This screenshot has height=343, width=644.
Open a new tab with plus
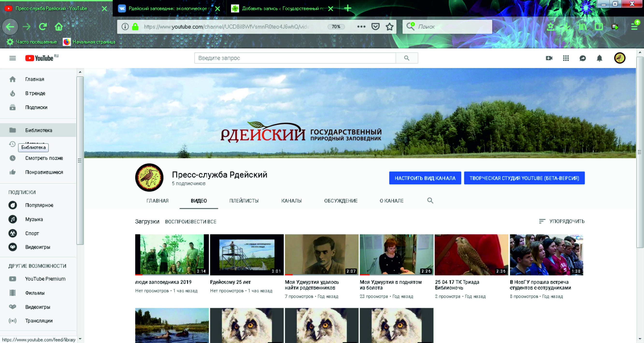click(x=348, y=8)
